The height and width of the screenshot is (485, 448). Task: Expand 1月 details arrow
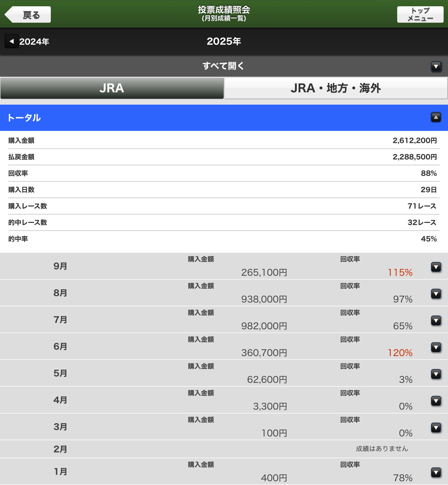(436, 472)
